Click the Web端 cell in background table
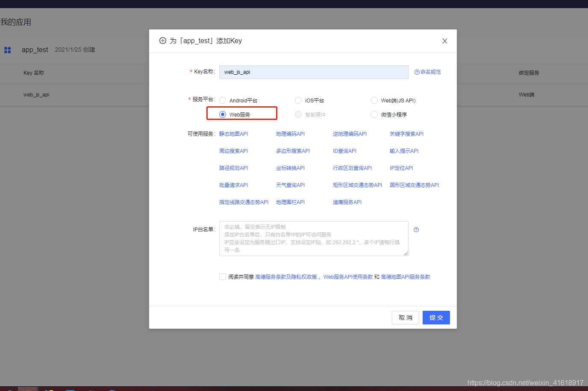 click(526, 95)
